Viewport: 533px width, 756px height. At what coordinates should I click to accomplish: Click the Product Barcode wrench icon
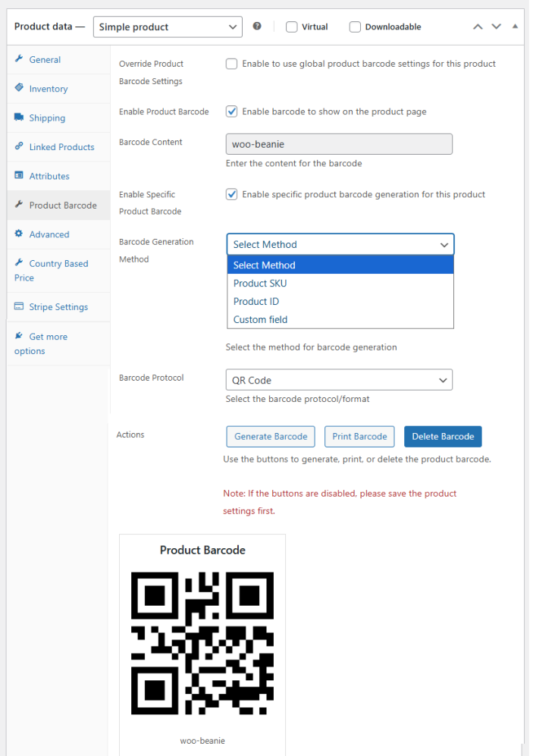19,205
